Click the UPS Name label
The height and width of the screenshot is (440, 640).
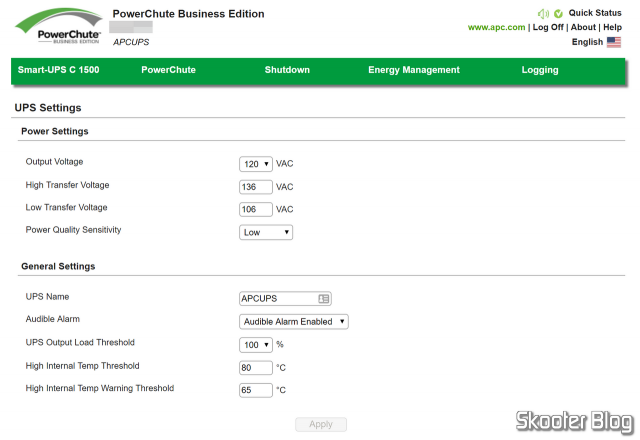[x=47, y=297]
